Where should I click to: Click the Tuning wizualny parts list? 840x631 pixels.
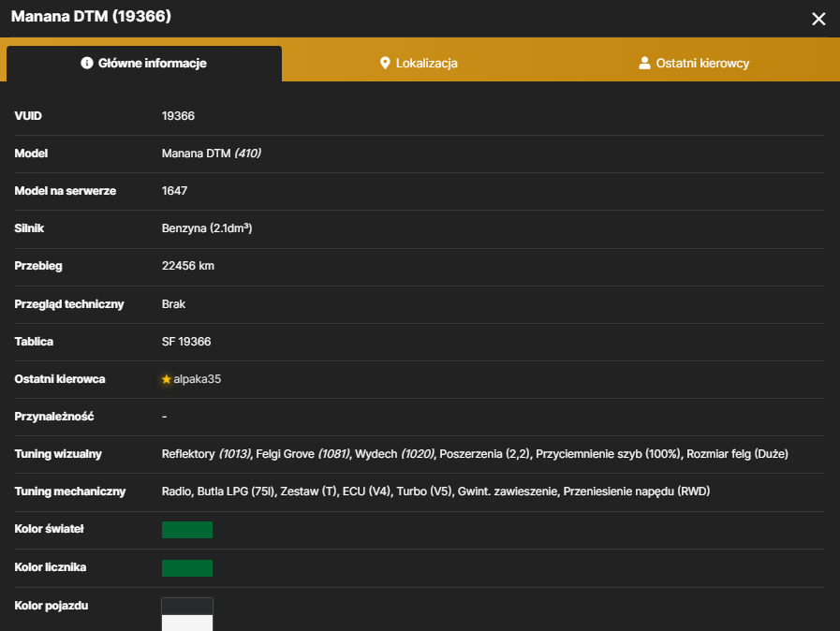[475, 454]
